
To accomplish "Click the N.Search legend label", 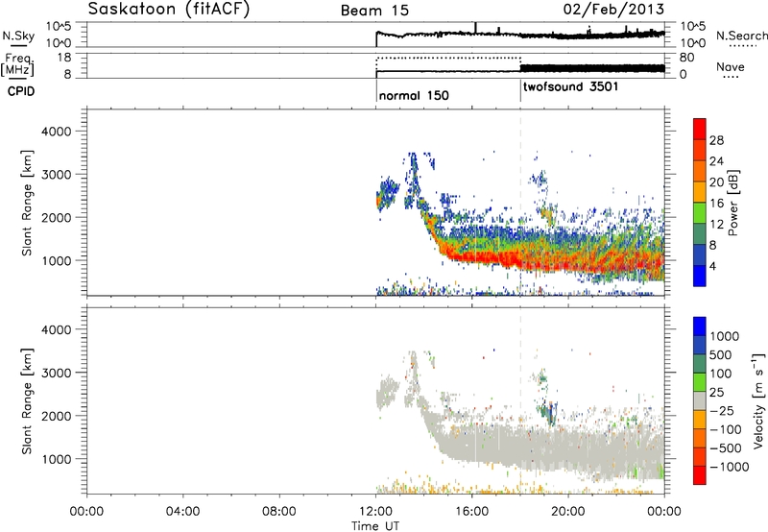I will [x=741, y=36].
